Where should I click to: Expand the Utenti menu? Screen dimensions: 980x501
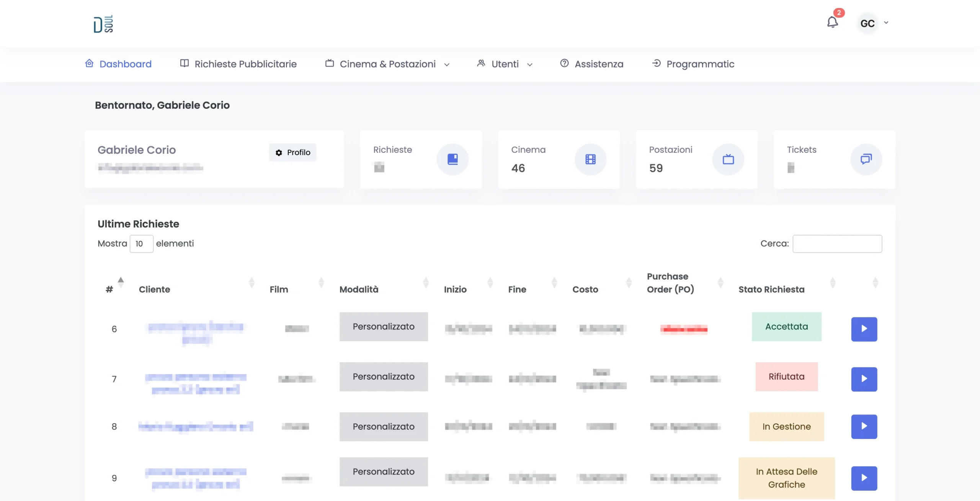pyautogui.click(x=530, y=64)
